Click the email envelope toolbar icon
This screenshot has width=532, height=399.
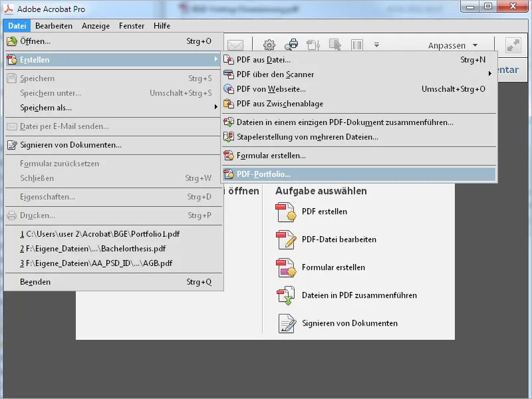(235, 45)
